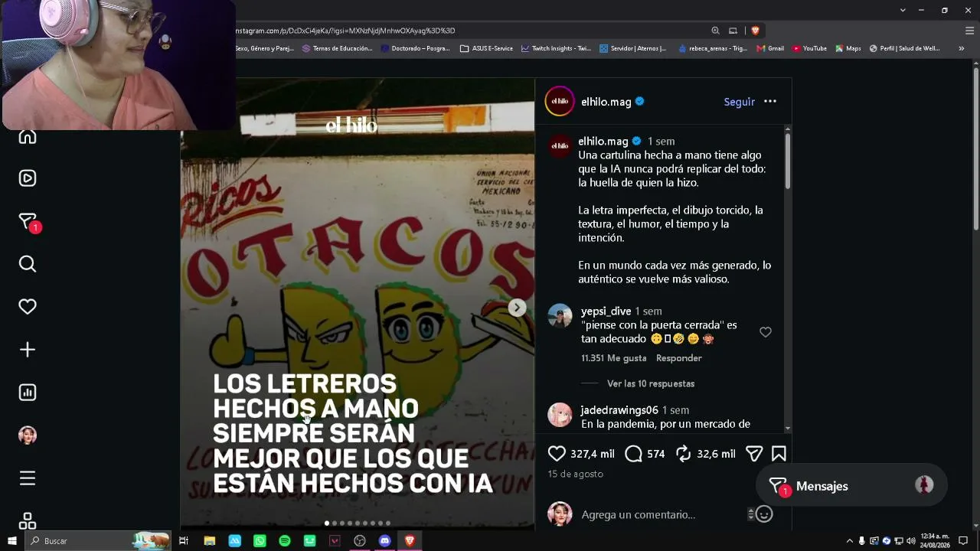Open the apps grid icon in sidebar
This screenshot has width=980, height=551.
click(28, 521)
